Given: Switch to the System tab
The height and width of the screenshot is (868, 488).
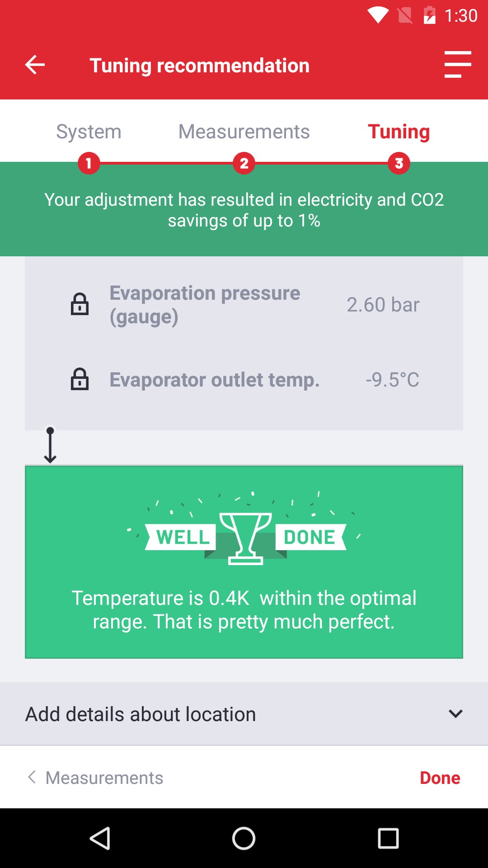Looking at the screenshot, I should (x=89, y=132).
